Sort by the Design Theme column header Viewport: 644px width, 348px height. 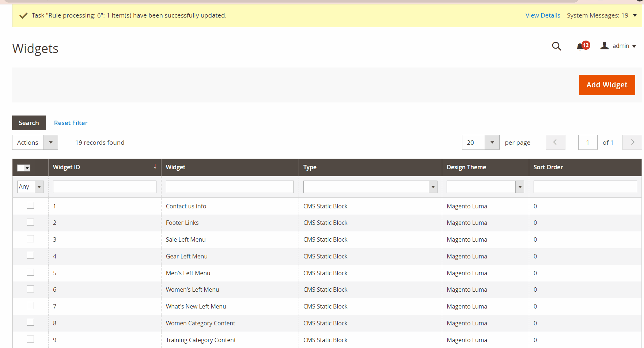coord(466,167)
